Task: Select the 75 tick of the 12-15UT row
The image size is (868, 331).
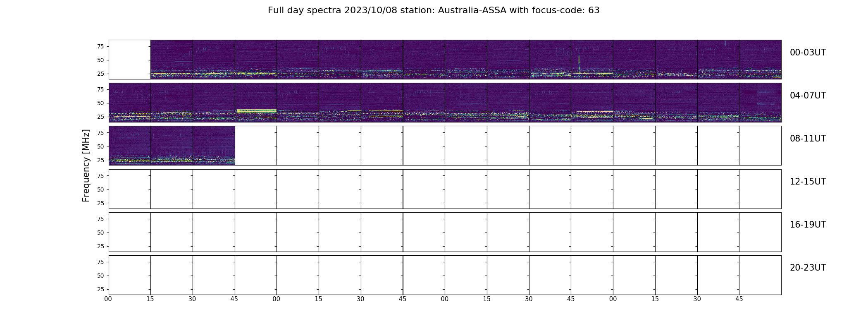Action: (100, 176)
